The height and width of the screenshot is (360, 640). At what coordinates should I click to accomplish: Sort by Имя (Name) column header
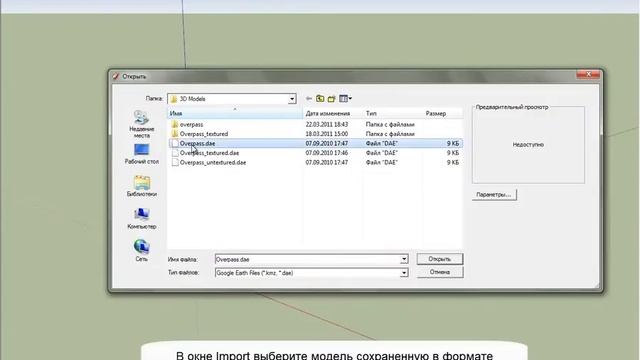(235, 113)
